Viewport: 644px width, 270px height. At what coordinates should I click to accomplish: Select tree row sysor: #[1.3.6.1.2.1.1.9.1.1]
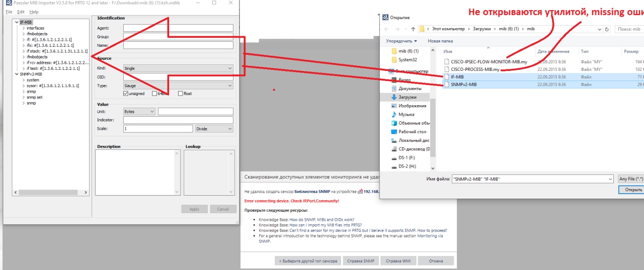[53, 85]
